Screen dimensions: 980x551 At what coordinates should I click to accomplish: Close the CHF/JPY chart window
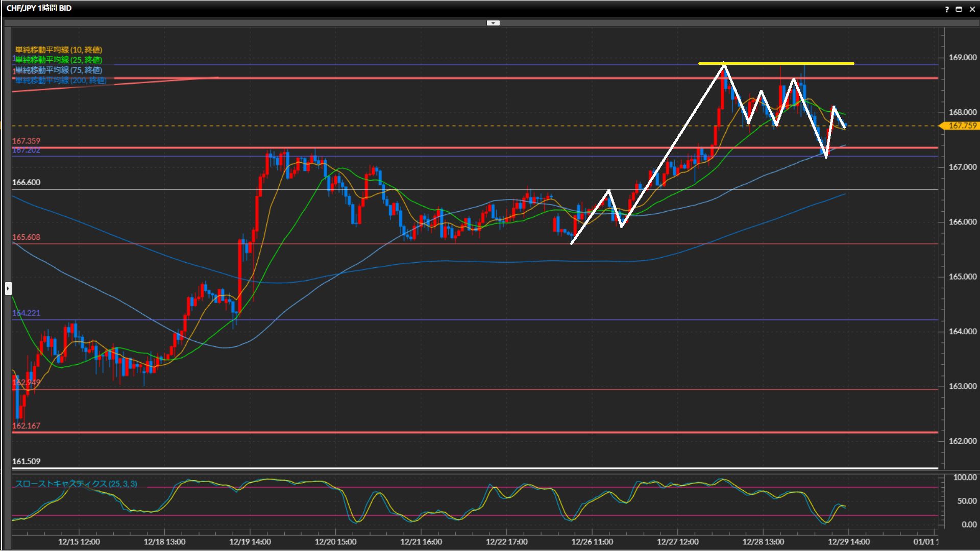[972, 9]
